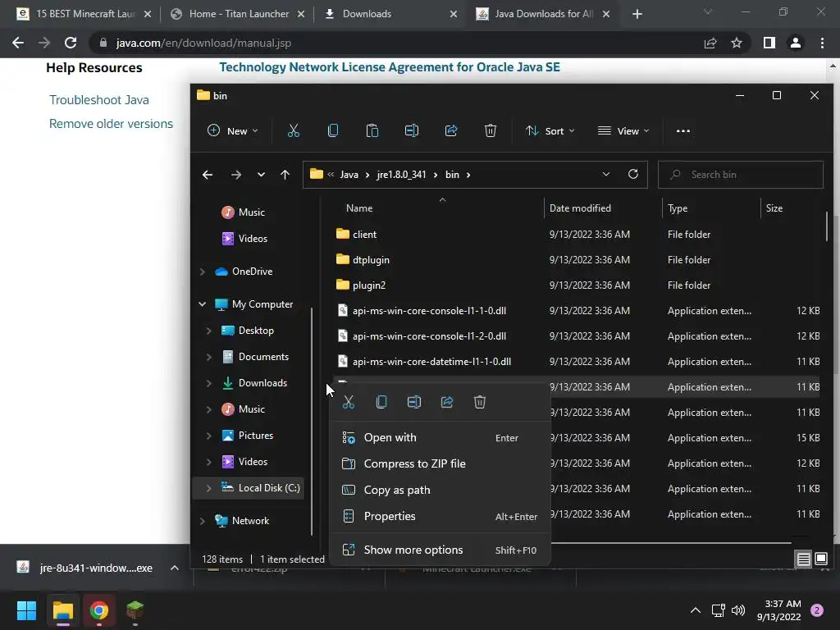Select the dtplugin folder row
The width and height of the screenshot is (840, 630).
(576, 260)
